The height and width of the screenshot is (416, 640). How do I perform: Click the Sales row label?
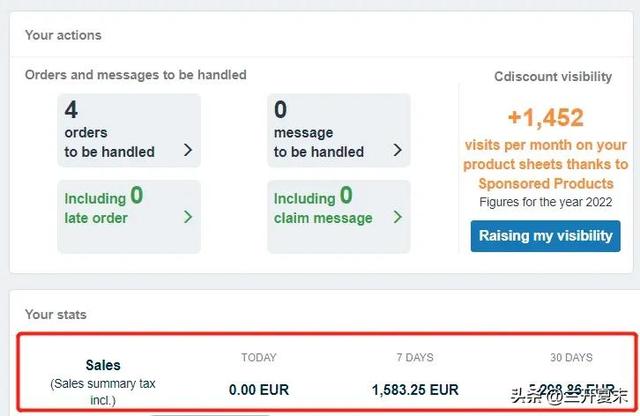(x=103, y=366)
